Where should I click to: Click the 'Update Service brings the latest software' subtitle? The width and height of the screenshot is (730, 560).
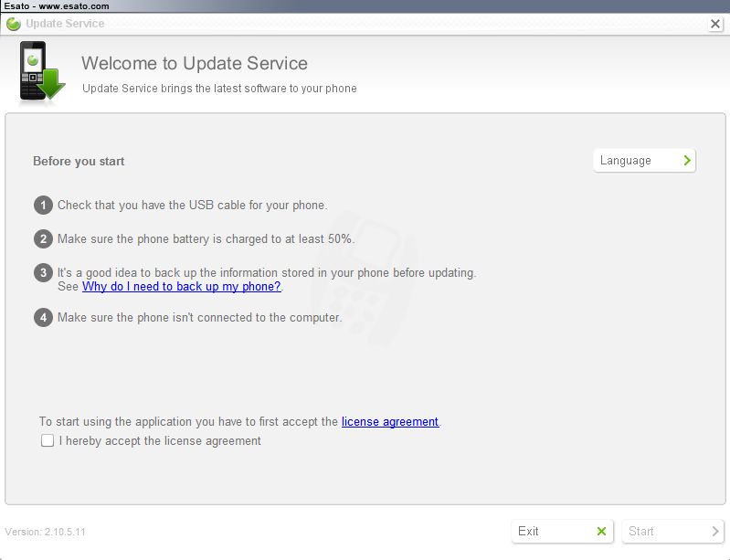[x=219, y=89]
